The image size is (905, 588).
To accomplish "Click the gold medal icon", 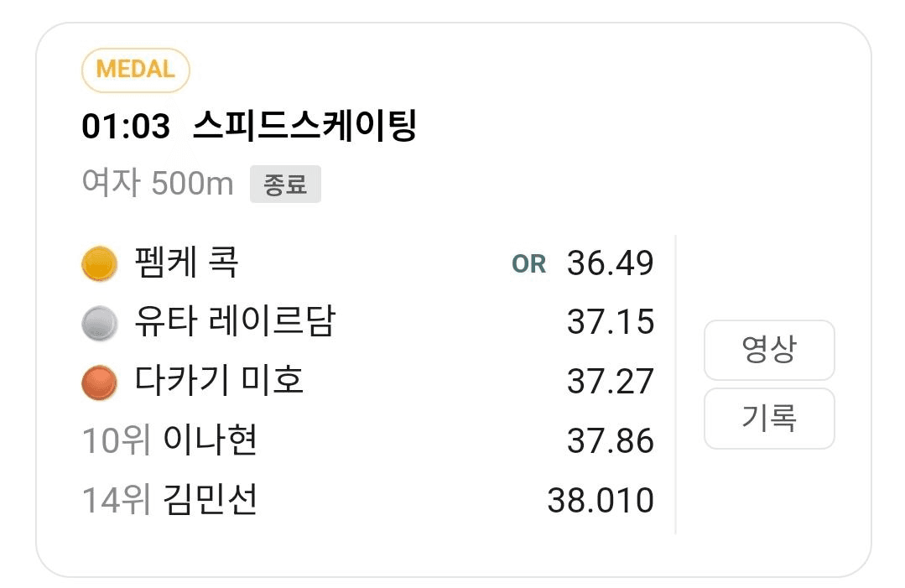I will coord(99,264).
